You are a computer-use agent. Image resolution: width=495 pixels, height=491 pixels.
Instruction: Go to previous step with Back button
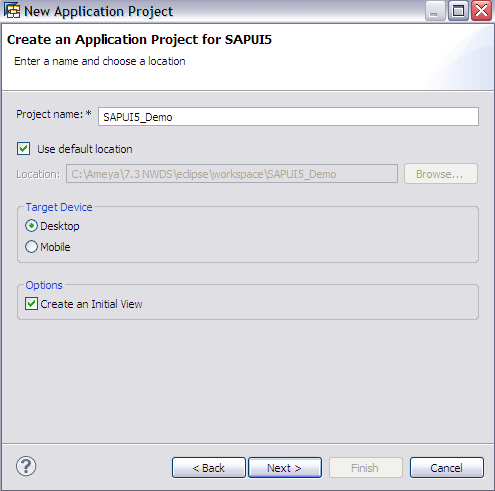(209, 468)
